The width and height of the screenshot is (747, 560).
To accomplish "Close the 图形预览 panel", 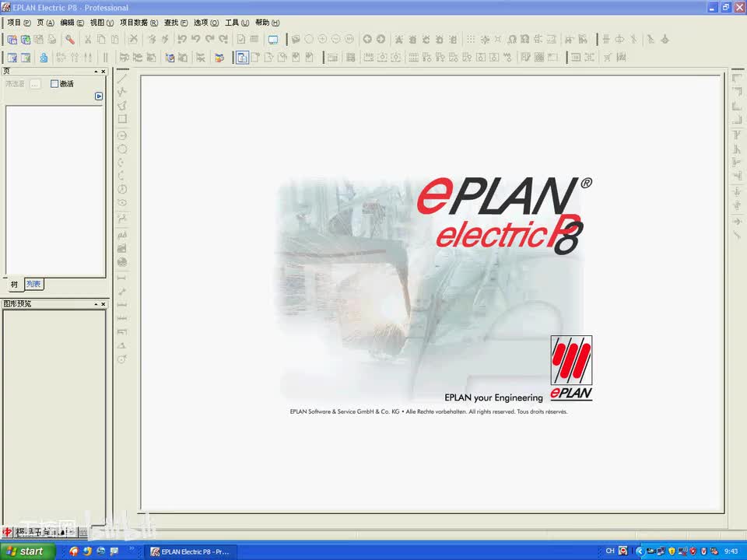I will coord(103,304).
